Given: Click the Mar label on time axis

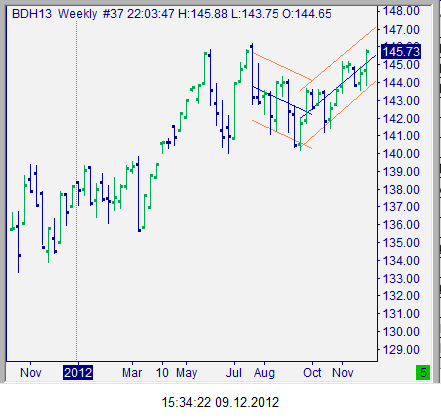Looking at the screenshot, I should pyautogui.click(x=132, y=372).
